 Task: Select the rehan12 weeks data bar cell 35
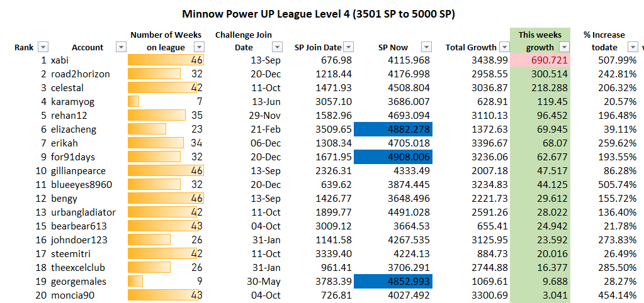coord(166,116)
